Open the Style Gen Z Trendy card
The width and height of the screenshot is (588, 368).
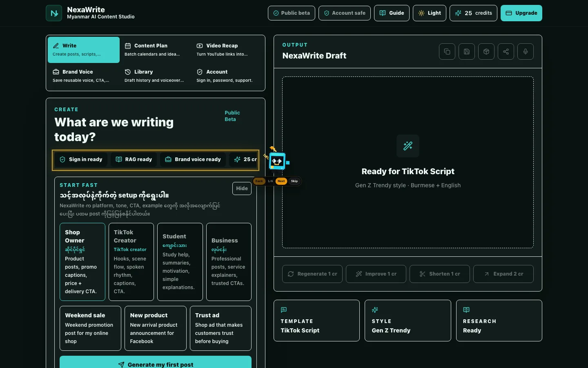pyautogui.click(x=408, y=321)
